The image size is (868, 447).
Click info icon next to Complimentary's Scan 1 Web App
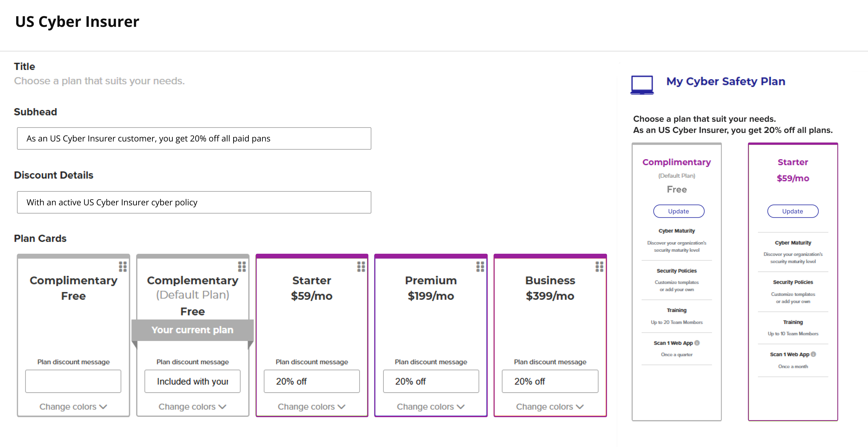(697, 343)
